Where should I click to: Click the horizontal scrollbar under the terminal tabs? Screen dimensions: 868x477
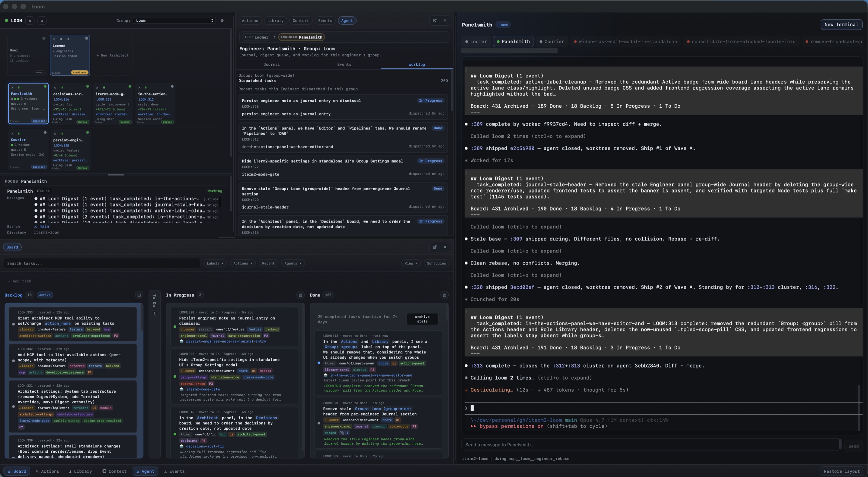click(509, 50)
